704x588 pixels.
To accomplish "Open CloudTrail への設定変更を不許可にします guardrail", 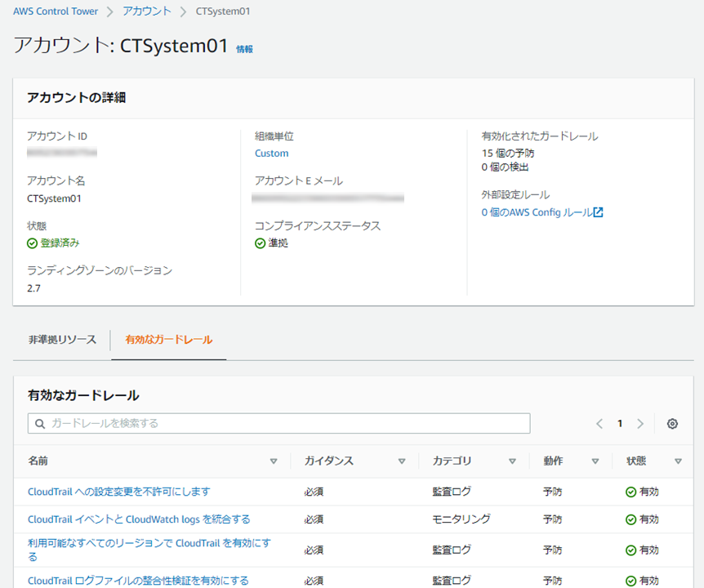I will (x=119, y=492).
